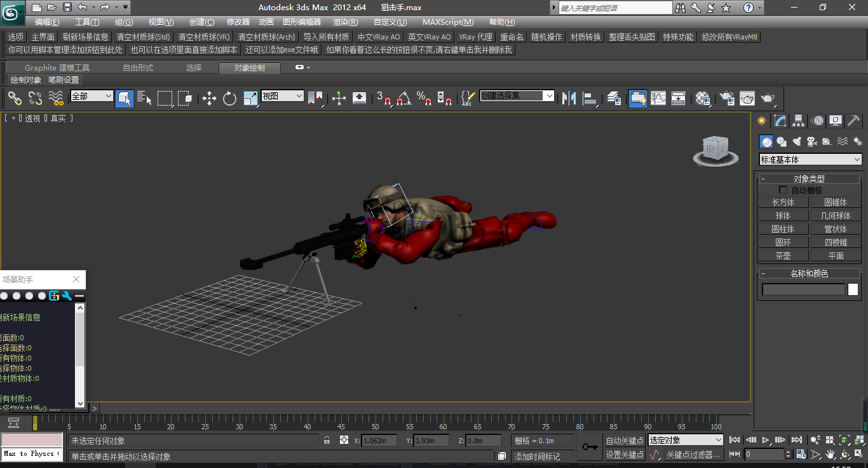Click the object name input field
The height and width of the screenshot is (468, 868).
pos(804,289)
